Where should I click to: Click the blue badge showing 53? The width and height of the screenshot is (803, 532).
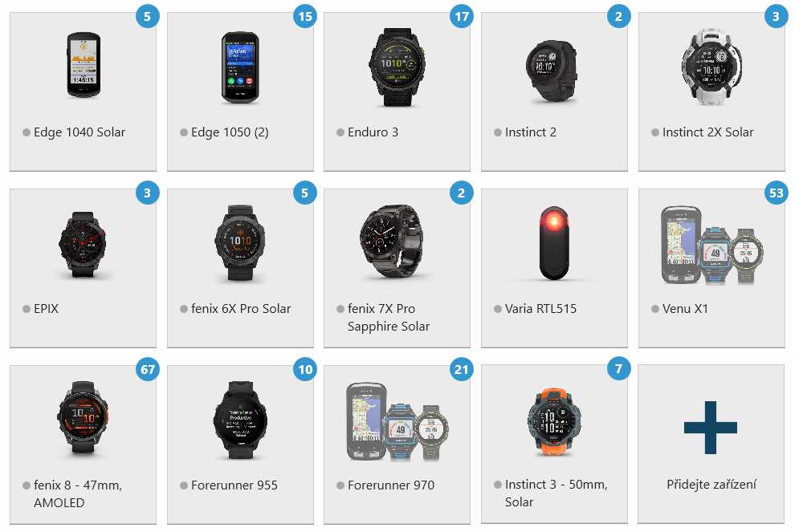coord(776,193)
